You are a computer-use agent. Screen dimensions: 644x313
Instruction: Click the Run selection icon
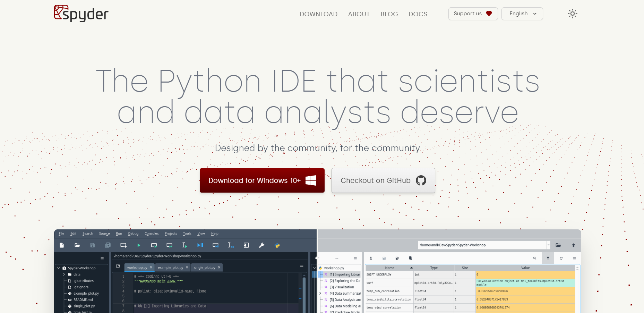tap(184, 245)
